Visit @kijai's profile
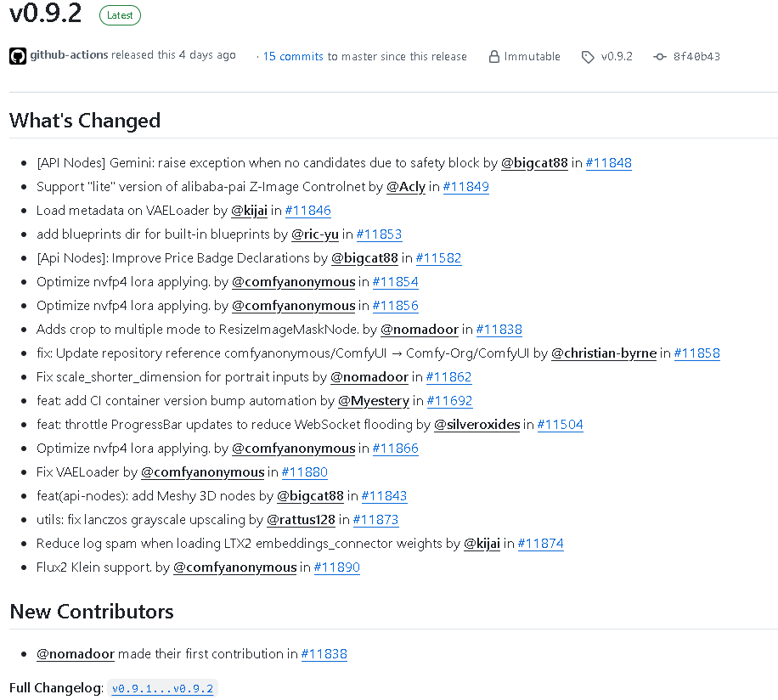Image resolution: width=778 pixels, height=700 pixels. coord(249,210)
